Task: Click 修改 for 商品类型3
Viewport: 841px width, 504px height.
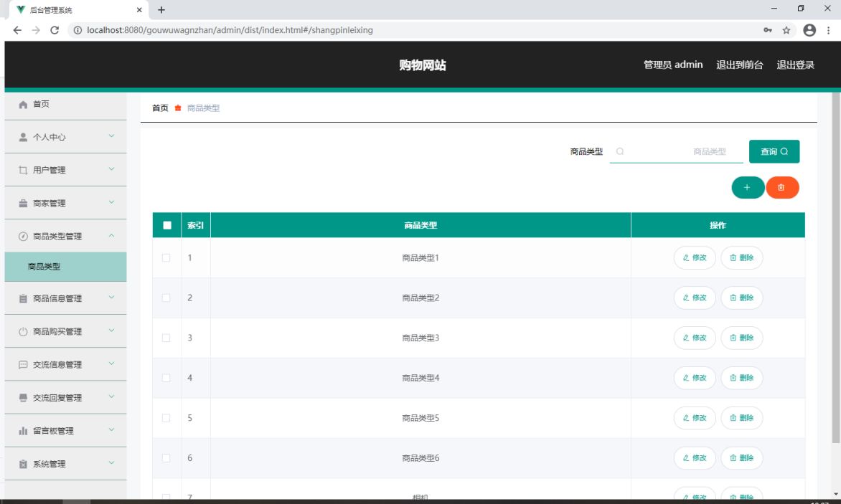Action: (x=695, y=338)
